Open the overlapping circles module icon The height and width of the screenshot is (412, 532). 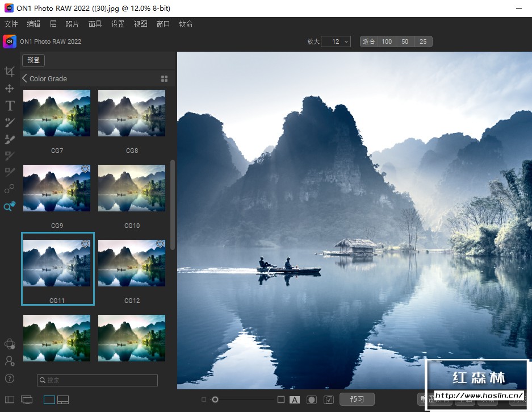click(x=10, y=344)
